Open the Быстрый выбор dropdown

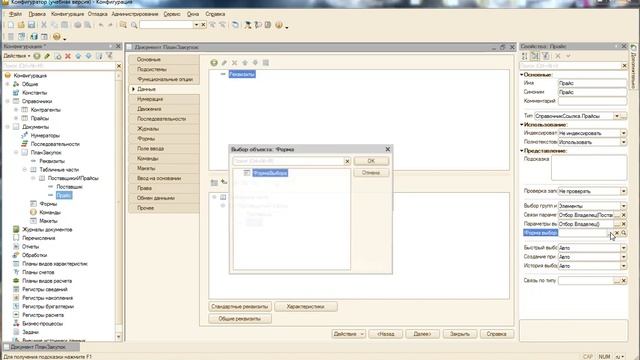tap(623, 248)
